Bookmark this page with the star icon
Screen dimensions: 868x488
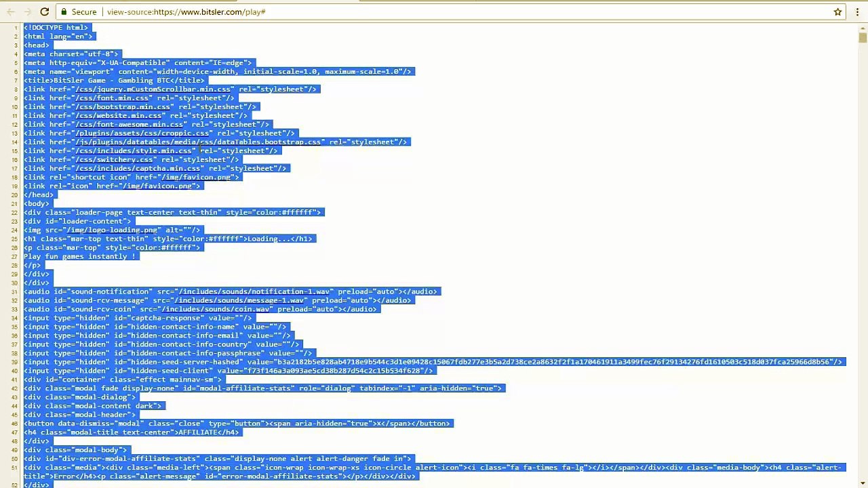(837, 12)
